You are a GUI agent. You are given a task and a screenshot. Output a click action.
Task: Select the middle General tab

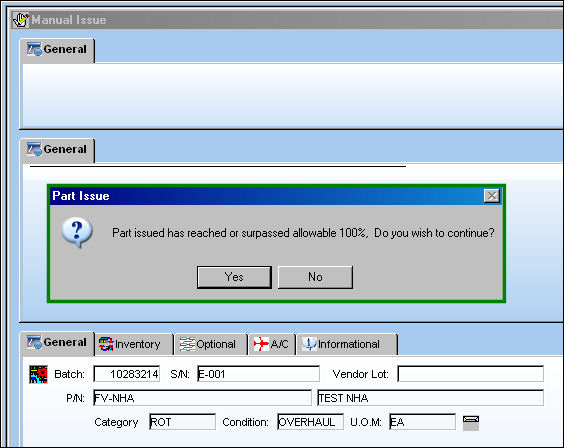pos(58,150)
